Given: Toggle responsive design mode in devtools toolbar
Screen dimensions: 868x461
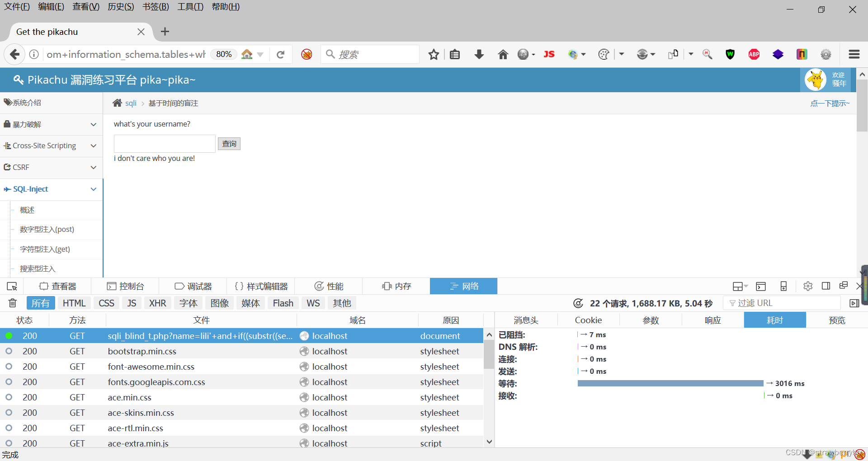Looking at the screenshot, I should pyautogui.click(x=783, y=286).
